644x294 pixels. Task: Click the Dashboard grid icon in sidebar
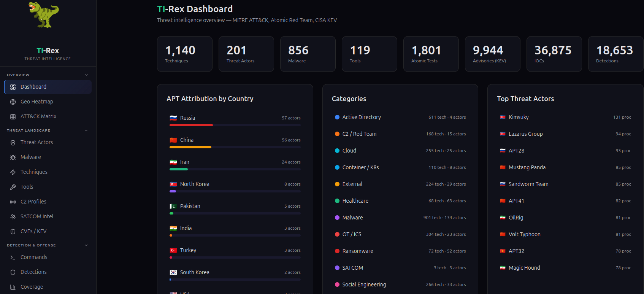click(x=13, y=87)
